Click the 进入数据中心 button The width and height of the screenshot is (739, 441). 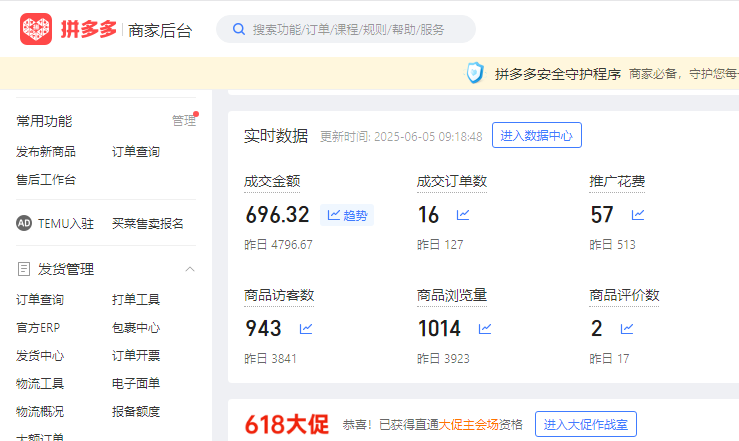[537, 135]
